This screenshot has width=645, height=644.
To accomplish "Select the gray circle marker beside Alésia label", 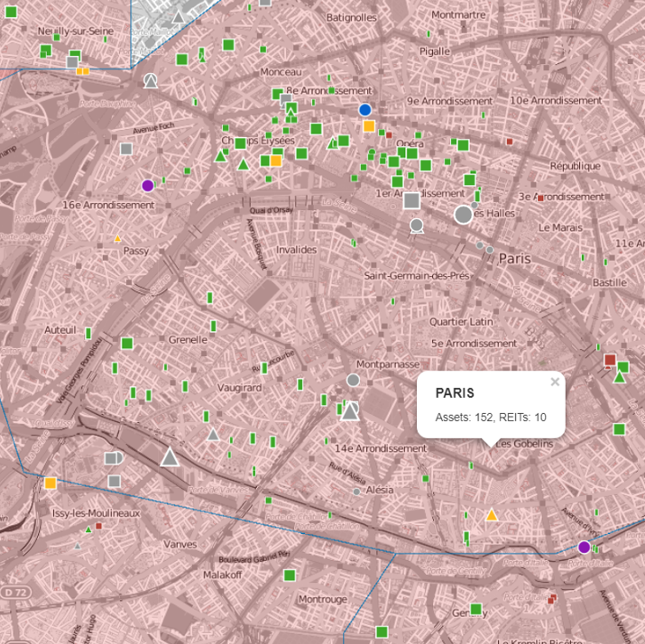I will click(357, 492).
